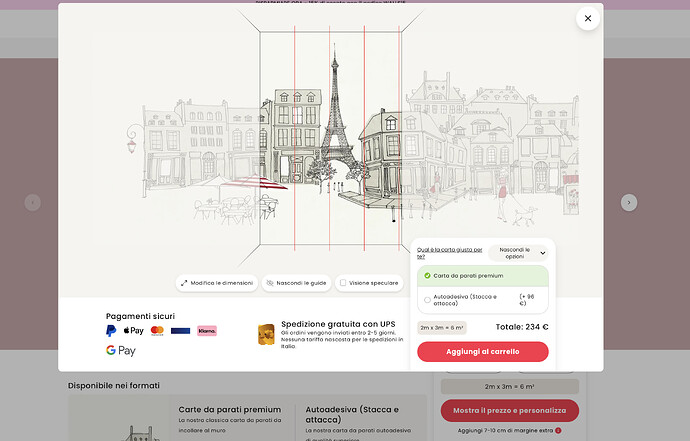Image resolution: width=690 pixels, height=441 pixels.
Task: Collapse options with Nascondi le opzioni
Action: (520, 253)
